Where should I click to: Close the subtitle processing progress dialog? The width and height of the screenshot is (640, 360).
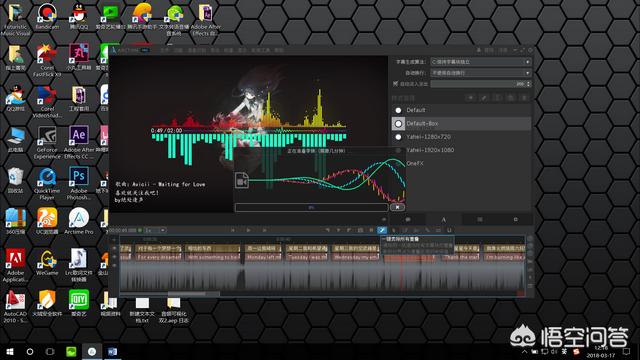pos(397,207)
